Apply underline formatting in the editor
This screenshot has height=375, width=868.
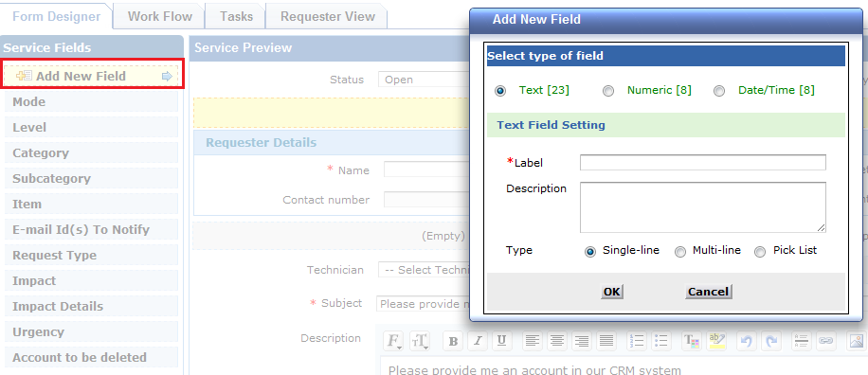tap(501, 341)
